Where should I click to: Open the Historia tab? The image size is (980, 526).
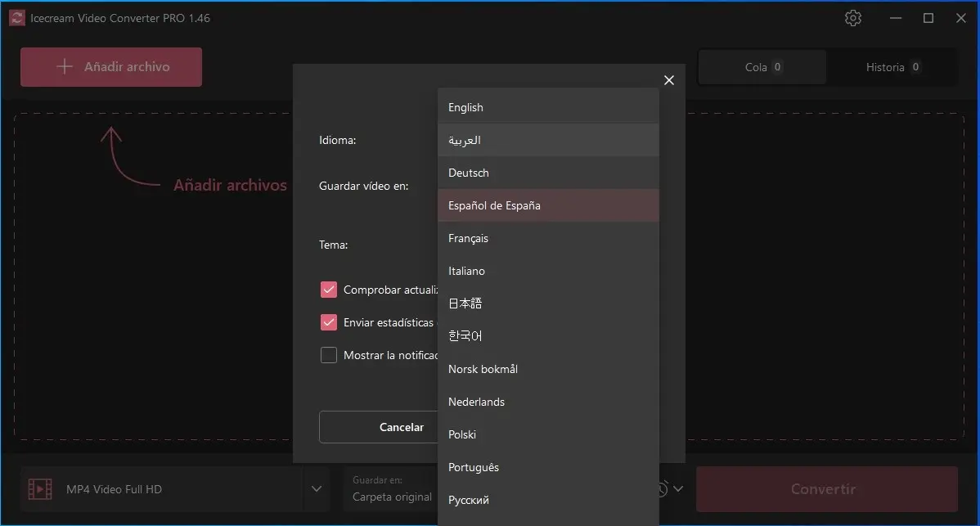892,67
